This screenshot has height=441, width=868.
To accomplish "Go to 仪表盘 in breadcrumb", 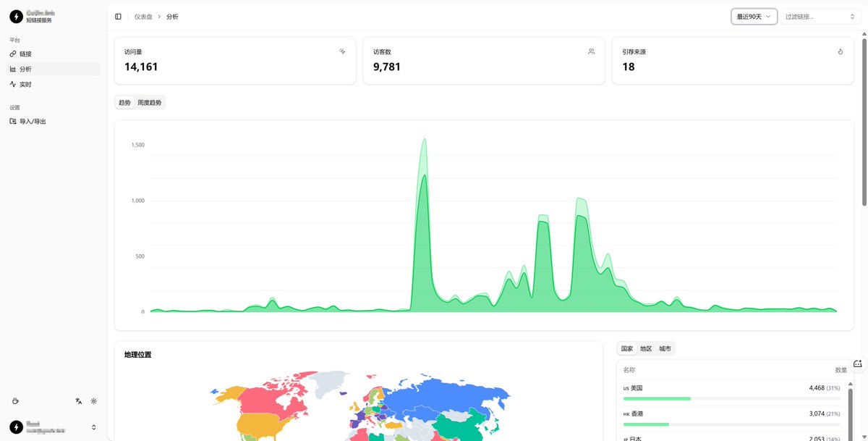I will click(143, 16).
